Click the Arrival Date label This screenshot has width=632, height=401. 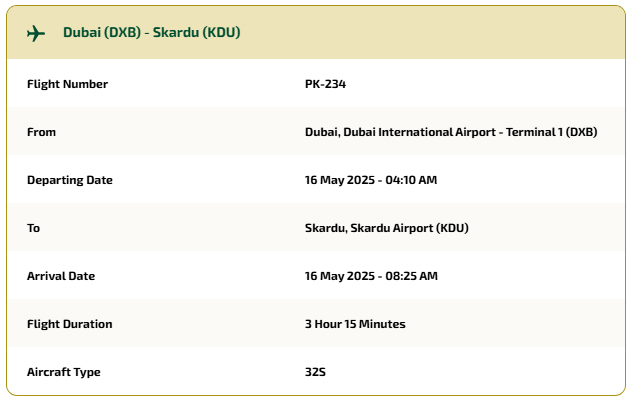tap(61, 276)
